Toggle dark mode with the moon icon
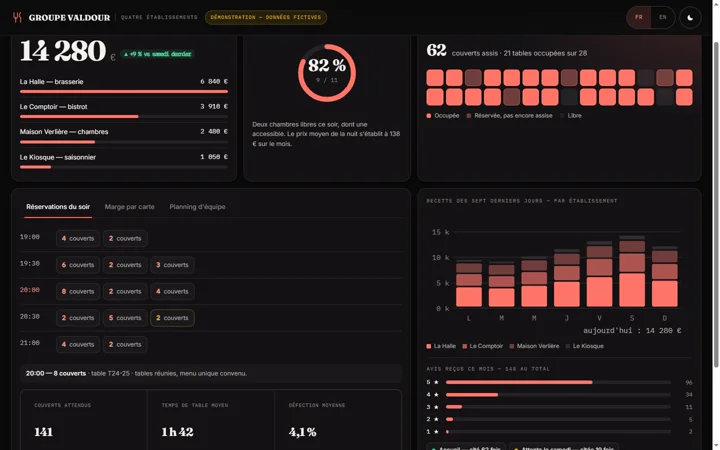Viewport: 720px width, 450px height. pos(690,17)
